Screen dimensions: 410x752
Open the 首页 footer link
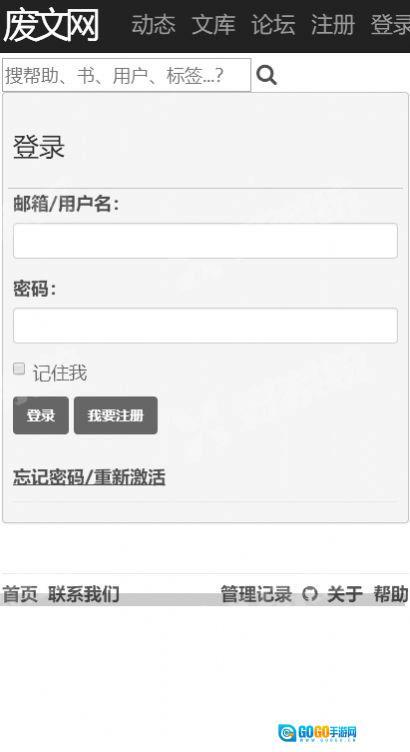20,594
